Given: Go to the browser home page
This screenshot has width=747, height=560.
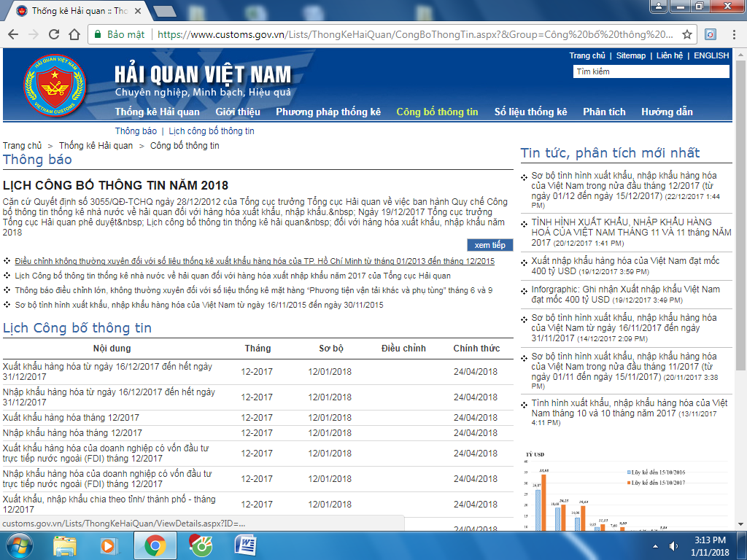Looking at the screenshot, I should tap(74, 34).
